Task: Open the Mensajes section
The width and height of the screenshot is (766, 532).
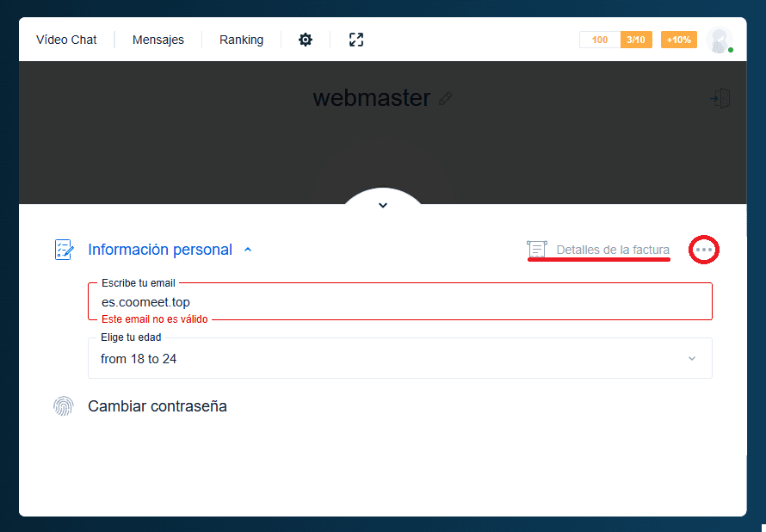Action: [x=158, y=40]
